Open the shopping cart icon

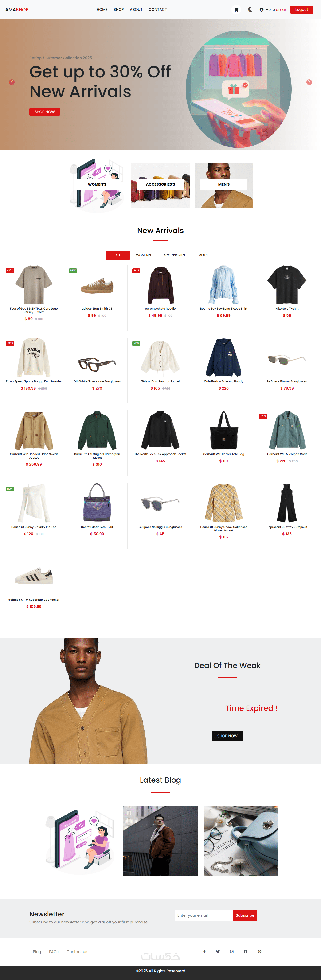tap(236, 10)
